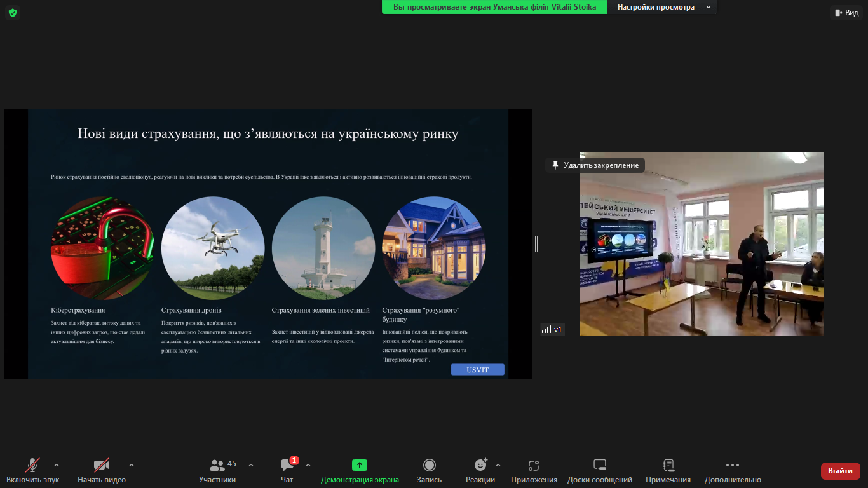Open the Настройки просмотра dropdown

663,7
